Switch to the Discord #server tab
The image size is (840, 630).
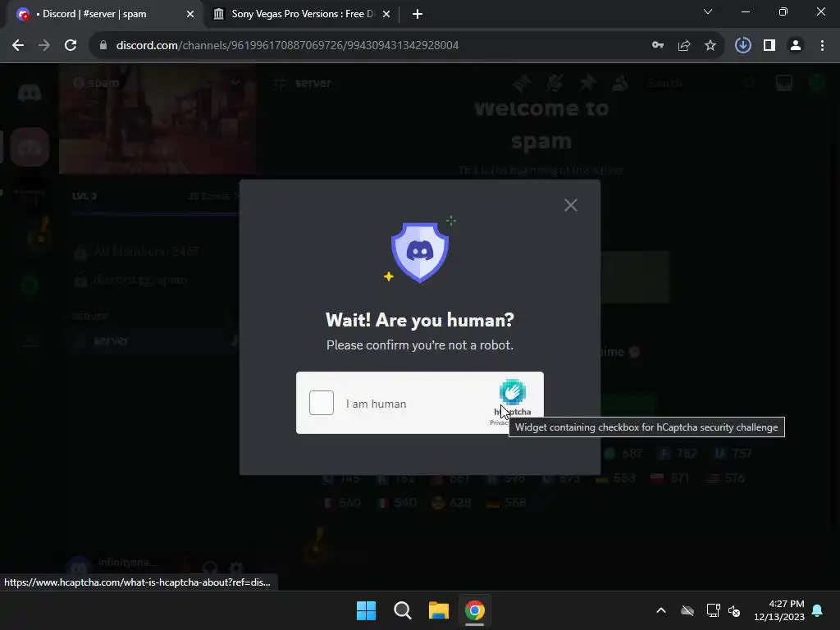pos(104,14)
